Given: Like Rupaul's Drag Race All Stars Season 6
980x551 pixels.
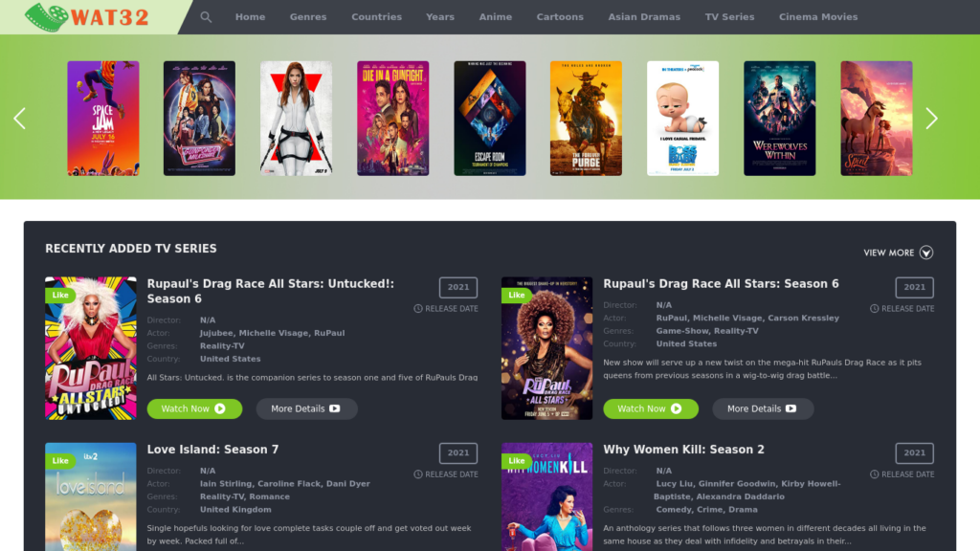Looking at the screenshot, I should point(516,295).
